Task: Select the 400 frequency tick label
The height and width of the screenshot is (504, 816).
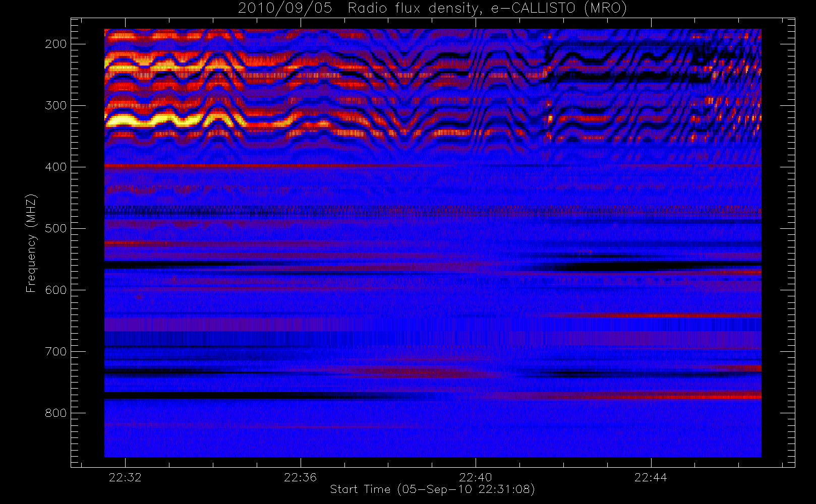Action: 56,167
